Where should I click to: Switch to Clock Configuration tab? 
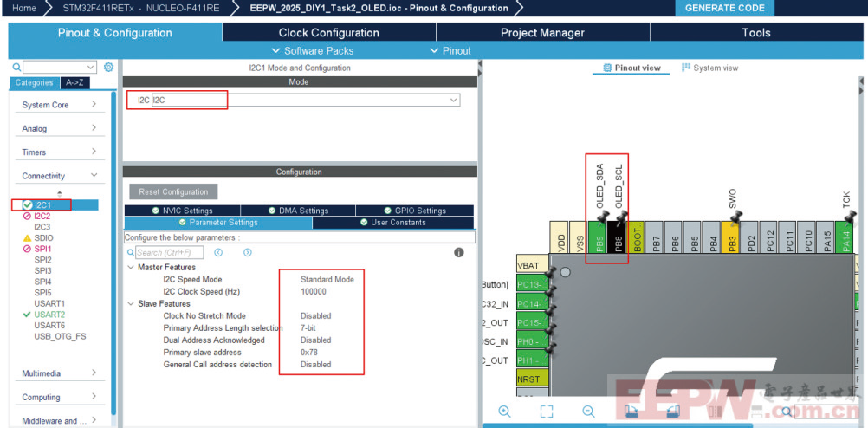329,33
